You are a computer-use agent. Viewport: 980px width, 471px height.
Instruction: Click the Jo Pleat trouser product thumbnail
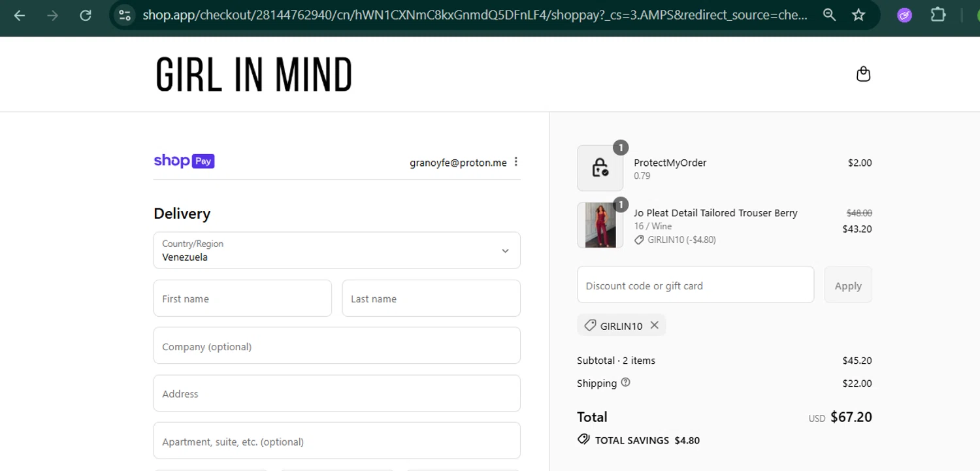[x=600, y=225]
